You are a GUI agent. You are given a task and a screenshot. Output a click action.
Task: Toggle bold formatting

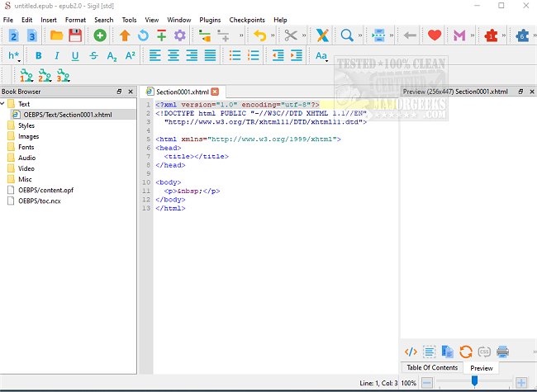click(x=37, y=56)
